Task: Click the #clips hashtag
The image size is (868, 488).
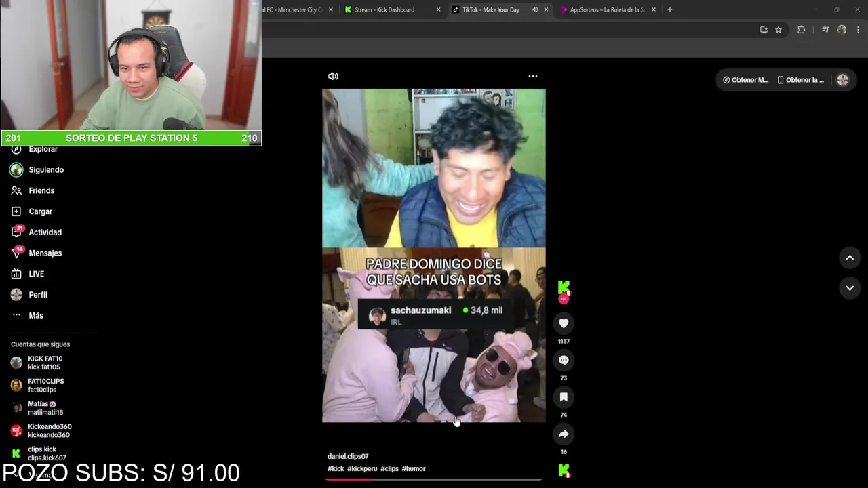Action: click(x=389, y=468)
